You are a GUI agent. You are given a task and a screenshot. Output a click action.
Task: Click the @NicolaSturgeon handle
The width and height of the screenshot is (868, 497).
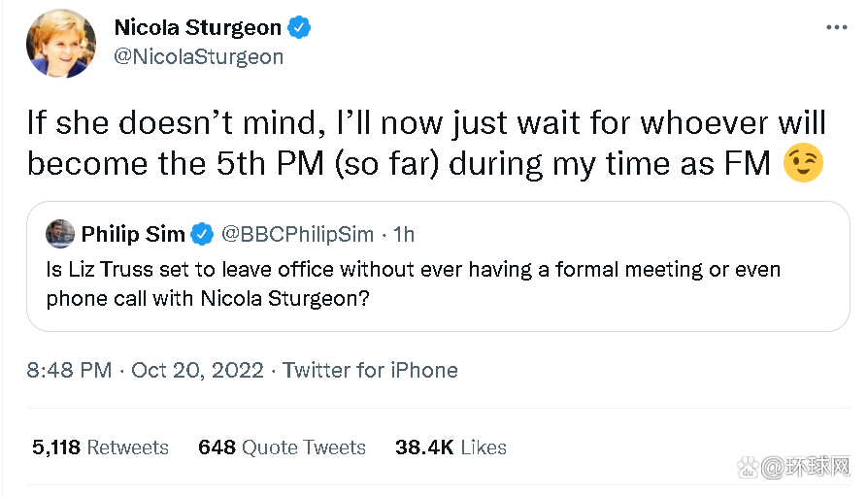[199, 56]
